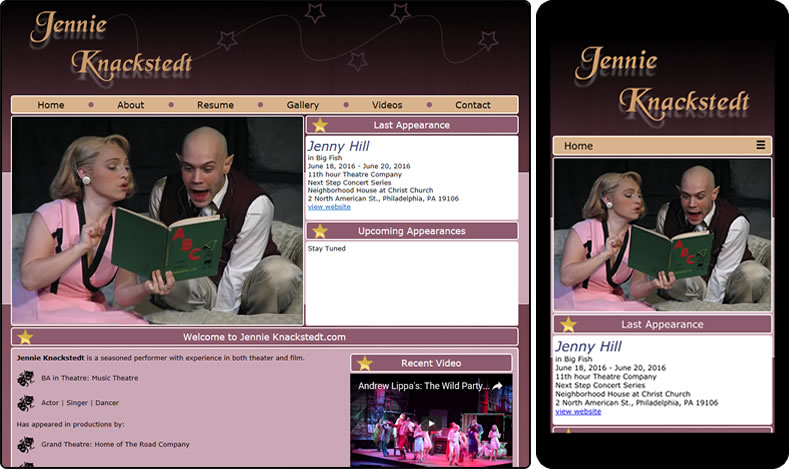
Task: Click the star icon beside Recent Video
Action: 365,363
